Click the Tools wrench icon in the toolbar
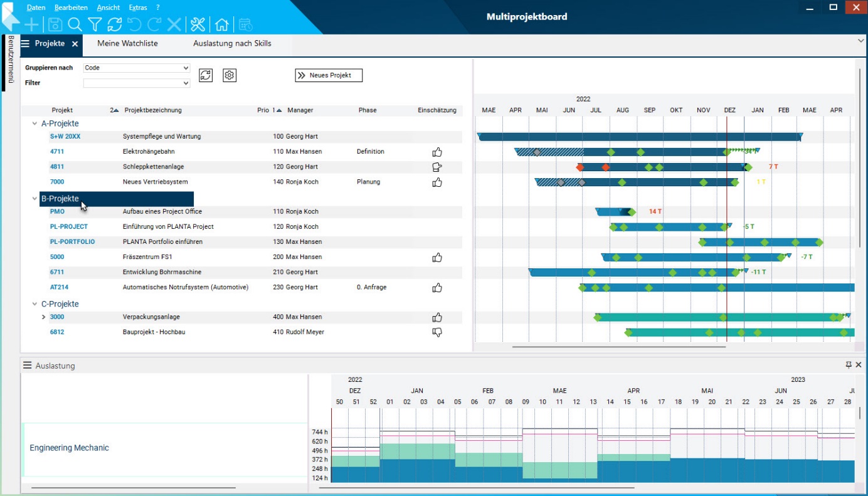868x496 pixels. pos(197,25)
